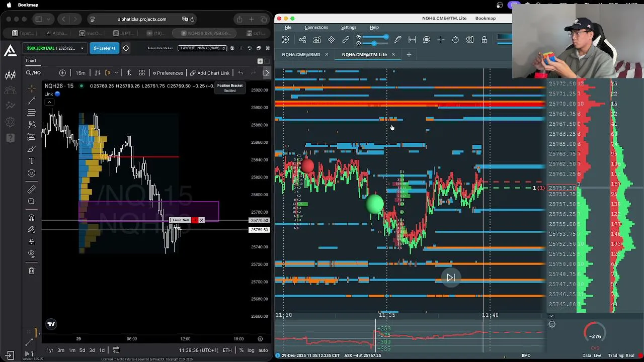Toggle log scale on chart
The width and height of the screenshot is (644, 362).
pos(251,350)
